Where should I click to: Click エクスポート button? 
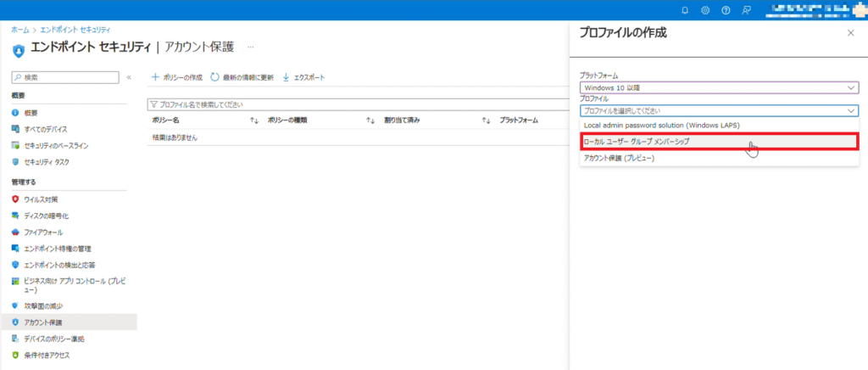pyautogui.click(x=303, y=77)
